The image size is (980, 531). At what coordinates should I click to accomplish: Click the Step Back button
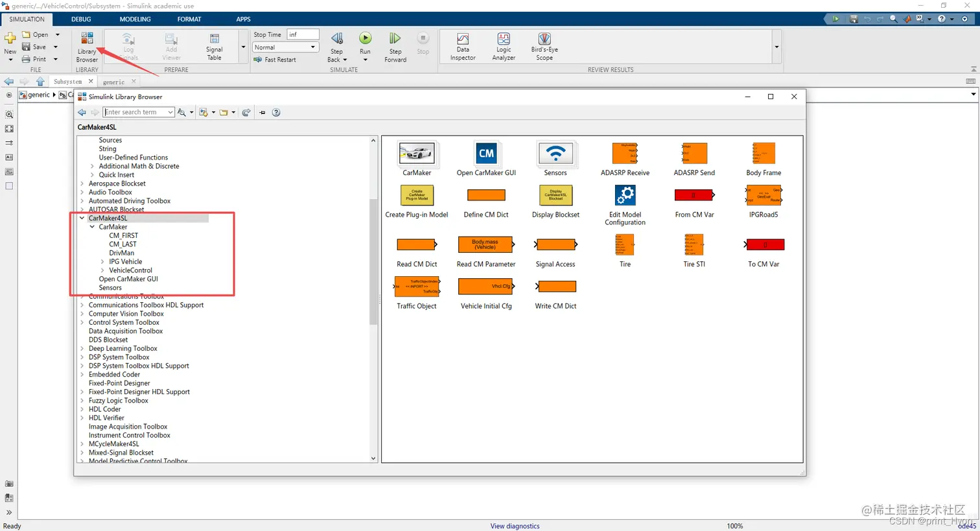(x=337, y=47)
